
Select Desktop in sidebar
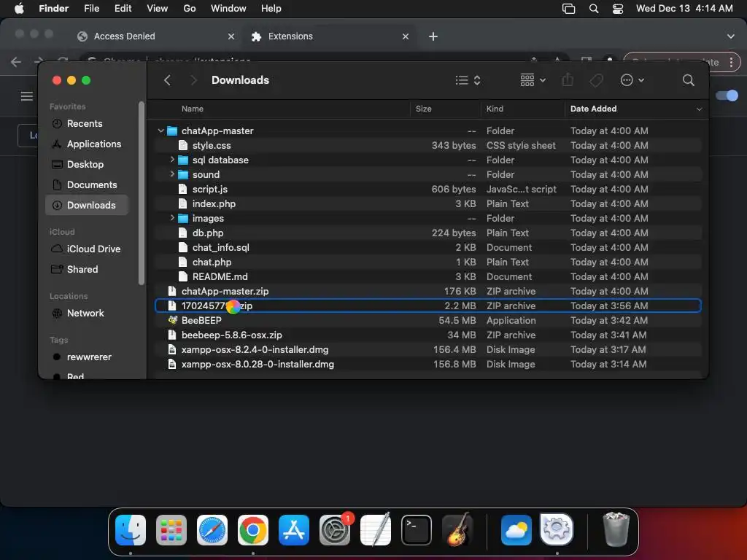pos(88,164)
